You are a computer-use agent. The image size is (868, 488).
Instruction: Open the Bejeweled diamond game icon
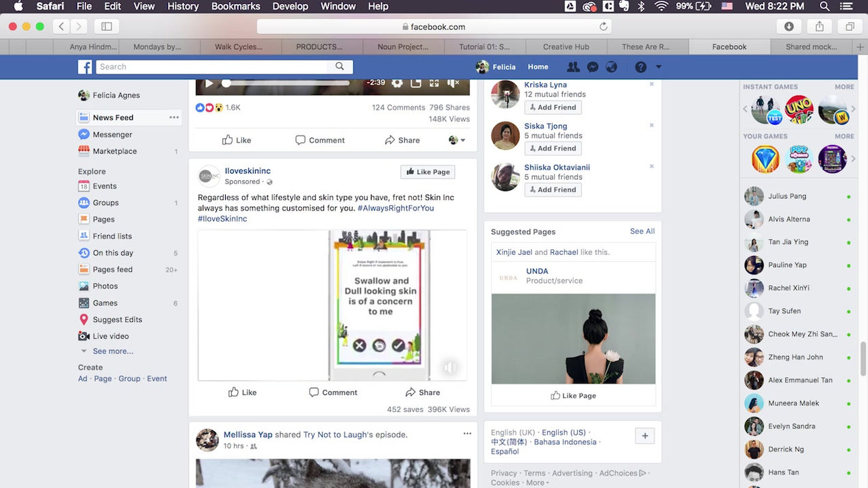765,159
